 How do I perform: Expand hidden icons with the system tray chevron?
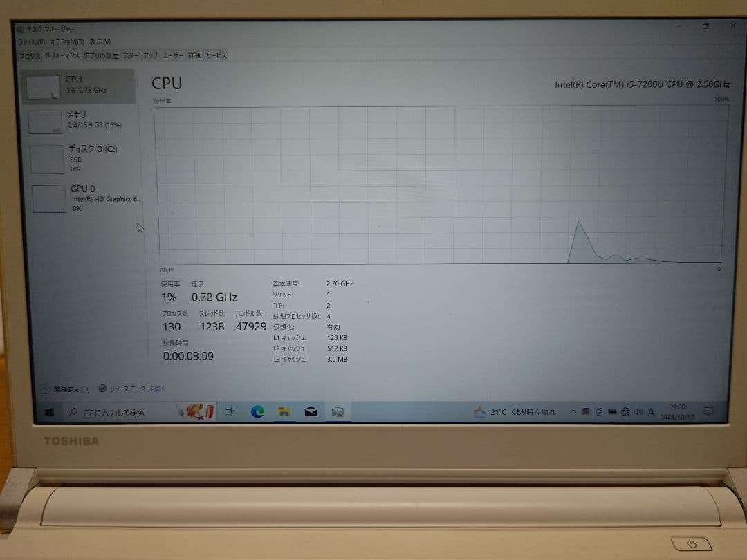click(x=573, y=411)
